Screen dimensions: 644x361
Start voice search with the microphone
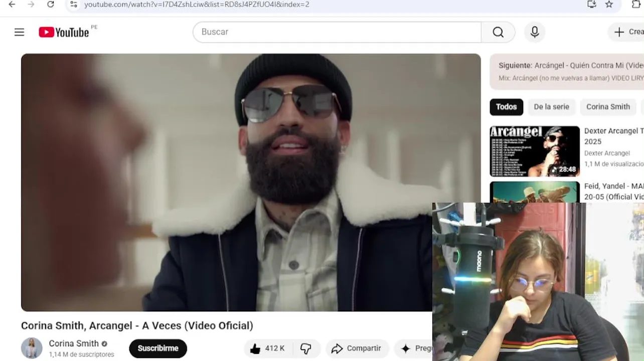tap(535, 32)
